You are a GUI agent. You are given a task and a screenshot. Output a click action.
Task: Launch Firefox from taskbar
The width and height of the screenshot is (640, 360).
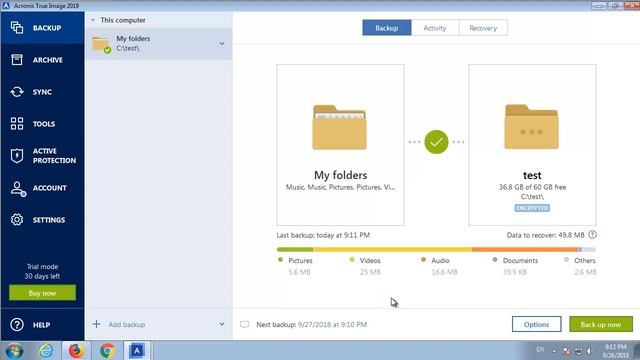[76, 351]
